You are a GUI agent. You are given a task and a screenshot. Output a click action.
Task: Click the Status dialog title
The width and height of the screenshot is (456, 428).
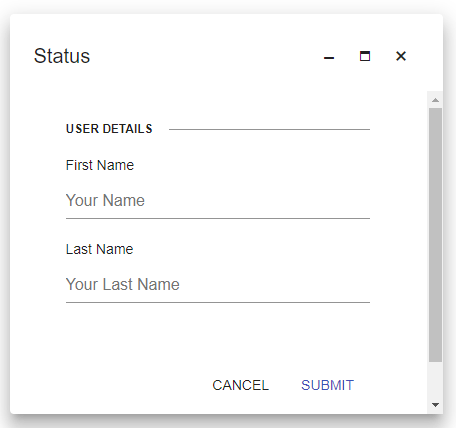pyautogui.click(x=62, y=56)
